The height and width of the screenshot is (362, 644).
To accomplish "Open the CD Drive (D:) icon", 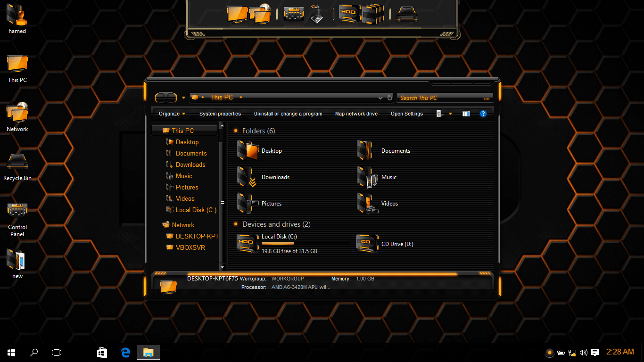I will 366,244.
